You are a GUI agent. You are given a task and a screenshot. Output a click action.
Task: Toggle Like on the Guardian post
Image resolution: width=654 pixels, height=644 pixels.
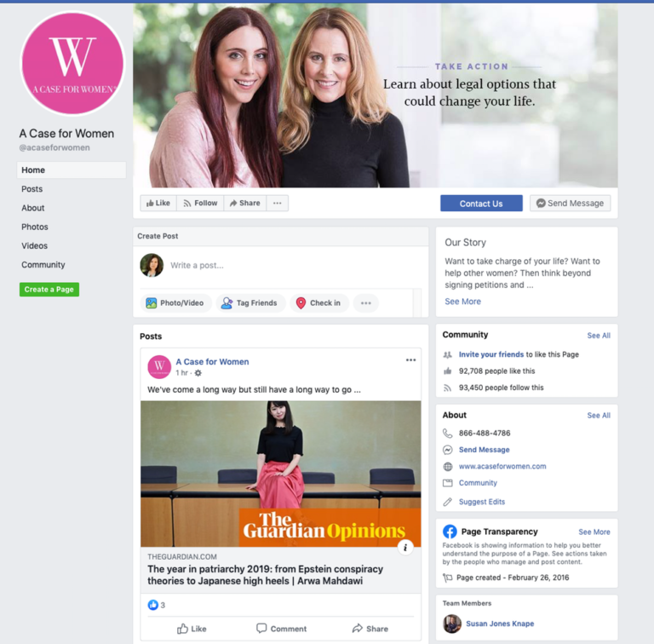(x=192, y=629)
